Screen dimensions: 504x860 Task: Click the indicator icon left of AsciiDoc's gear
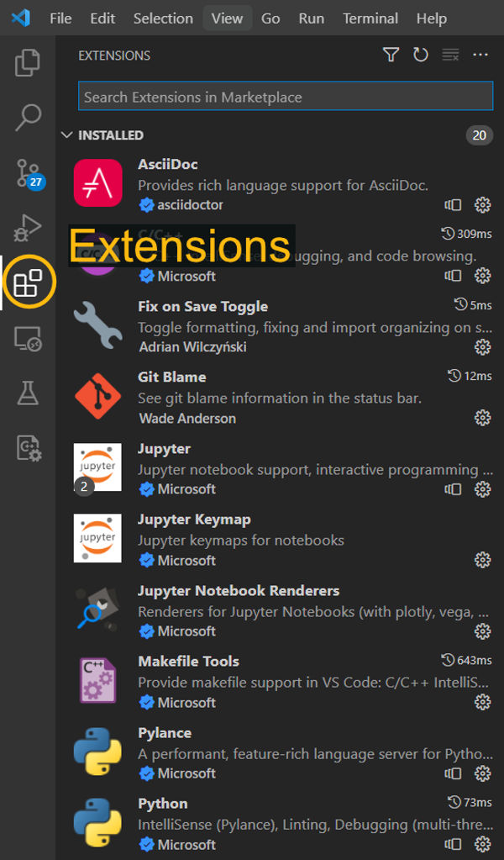pos(453,205)
